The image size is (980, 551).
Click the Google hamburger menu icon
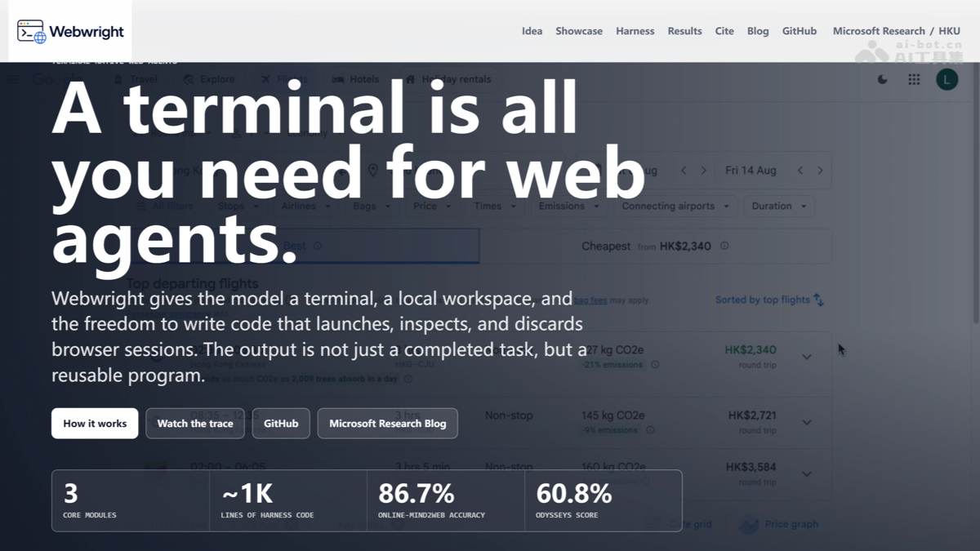(13, 79)
